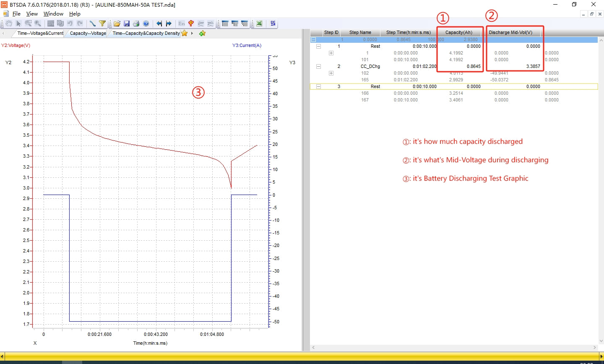Open a data file with the folder icon
Screen dimensions: 604x364
117,23
